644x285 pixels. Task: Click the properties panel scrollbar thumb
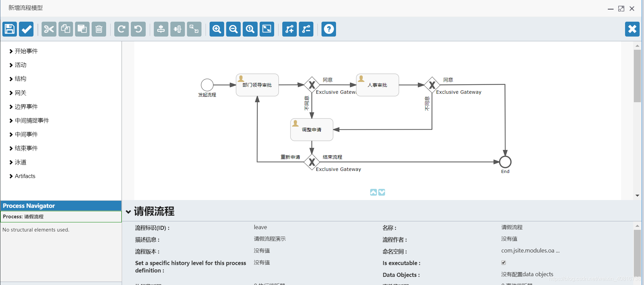click(x=637, y=253)
